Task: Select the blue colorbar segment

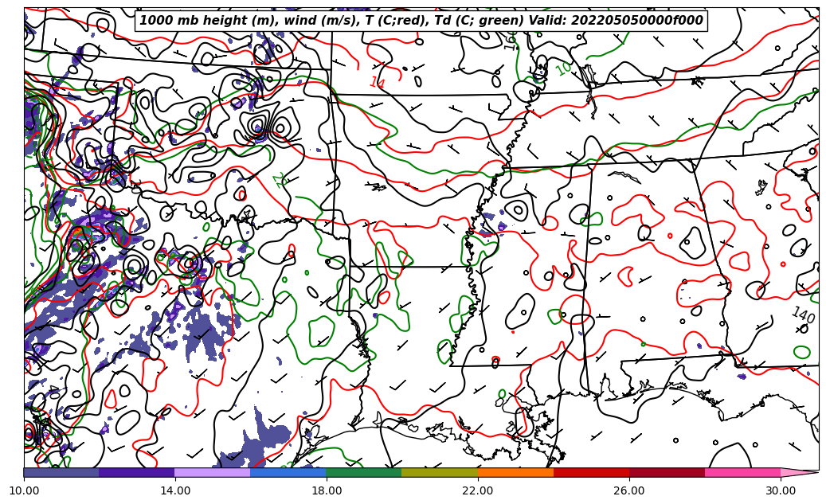Action: pyautogui.click(x=288, y=472)
